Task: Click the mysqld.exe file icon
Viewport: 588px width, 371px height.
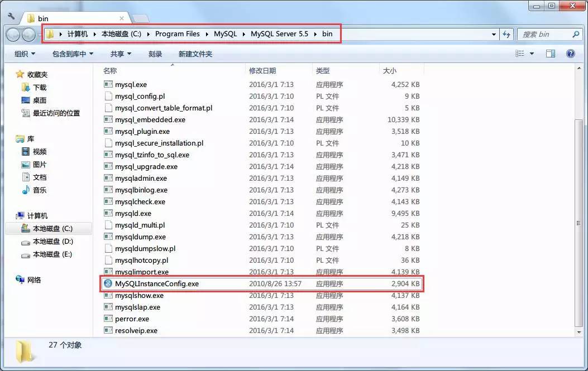Action: pyautogui.click(x=108, y=213)
